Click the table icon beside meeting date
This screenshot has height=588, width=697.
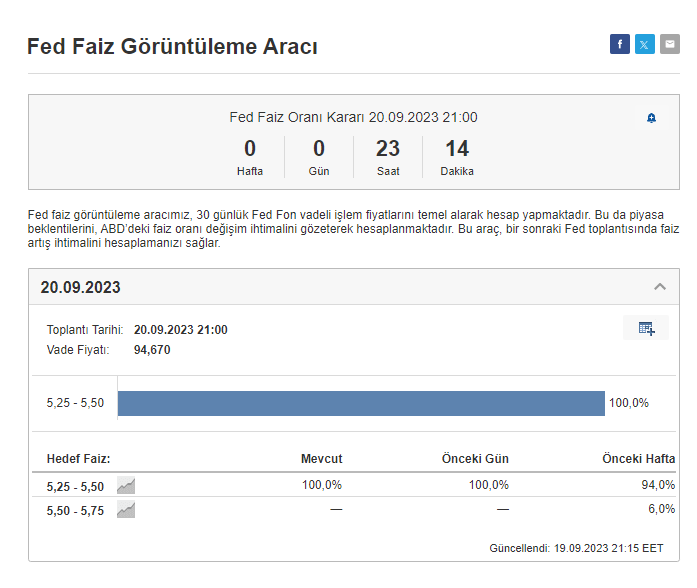(x=645, y=328)
